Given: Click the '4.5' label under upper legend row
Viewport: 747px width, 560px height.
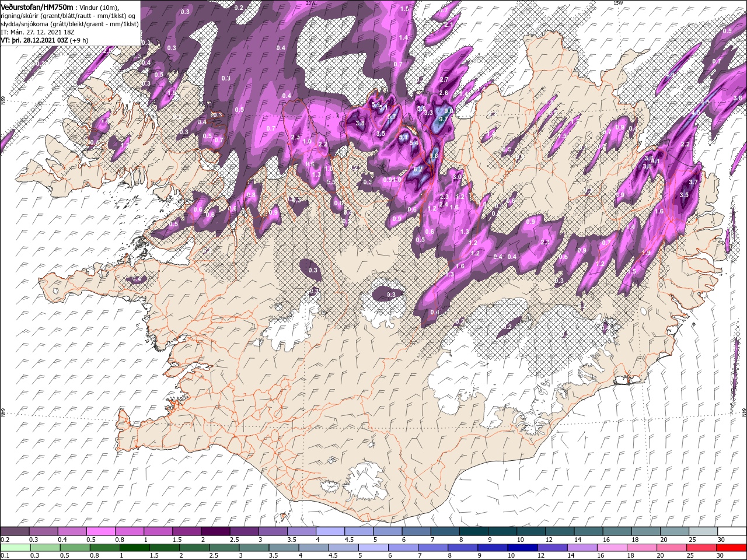Looking at the screenshot, I should pyautogui.click(x=349, y=539).
